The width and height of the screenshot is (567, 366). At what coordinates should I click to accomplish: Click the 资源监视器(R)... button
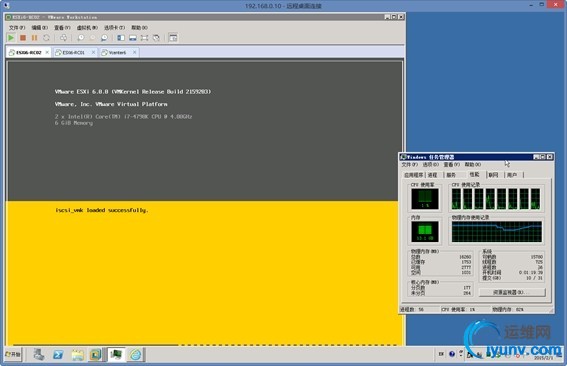512,292
